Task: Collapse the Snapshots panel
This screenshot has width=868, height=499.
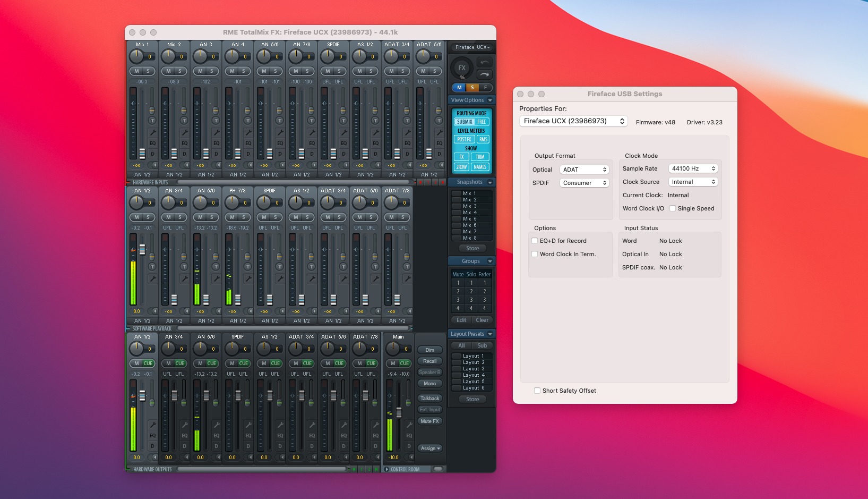Action: coord(490,182)
